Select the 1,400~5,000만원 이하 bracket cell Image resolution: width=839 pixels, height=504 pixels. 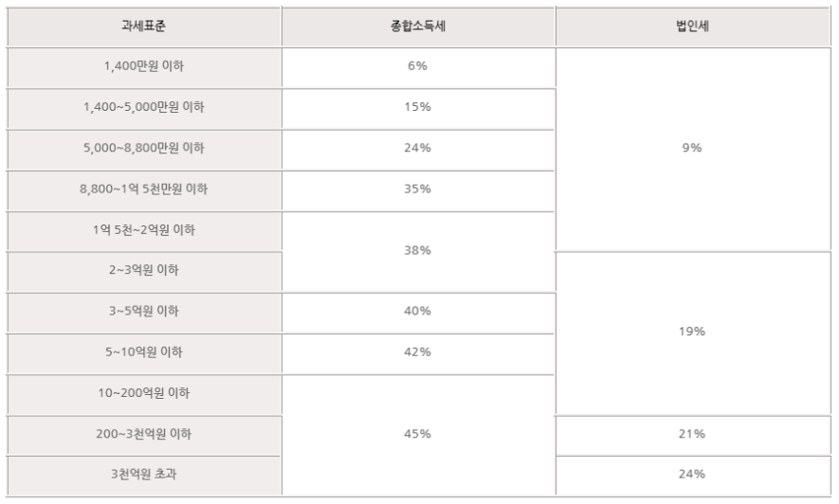[144, 108]
